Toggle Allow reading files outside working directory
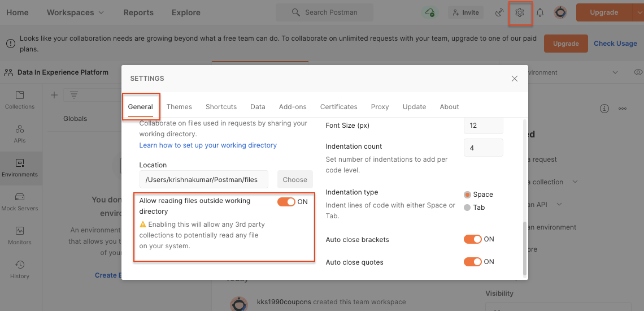This screenshot has height=311, width=644. click(286, 202)
